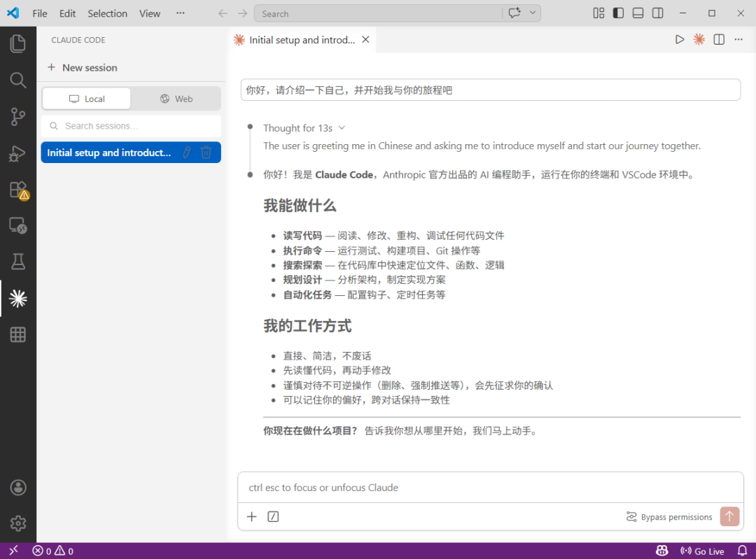This screenshot has height=559, width=756.
Task: Open the Extensions view with warning badge
Action: pos(19,190)
